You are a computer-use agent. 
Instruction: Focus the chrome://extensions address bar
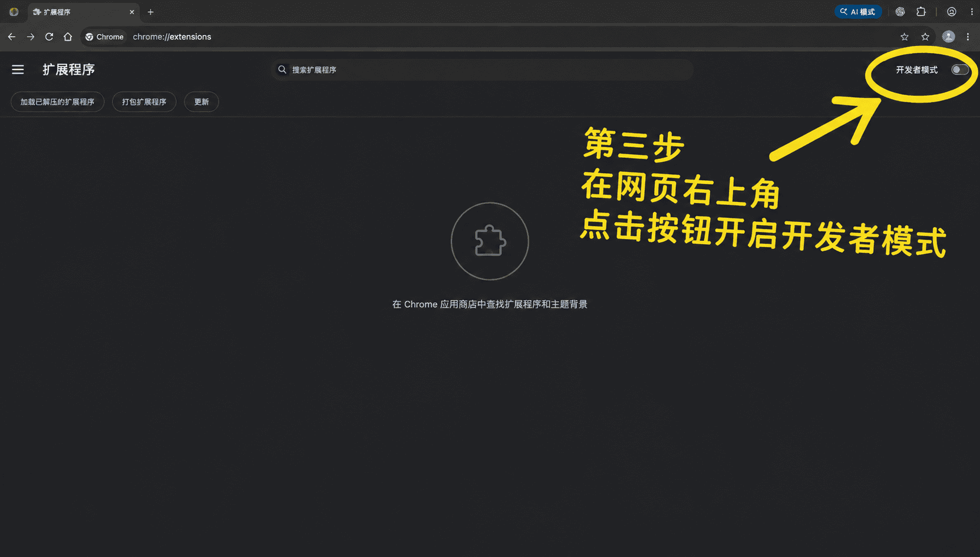(x=171, y=37)
